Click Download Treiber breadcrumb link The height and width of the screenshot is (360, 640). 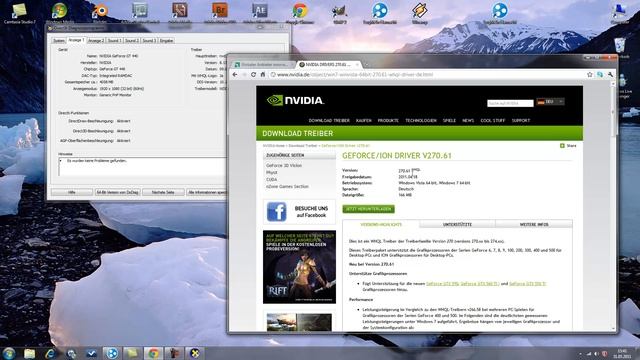click(x=302, y=146)
